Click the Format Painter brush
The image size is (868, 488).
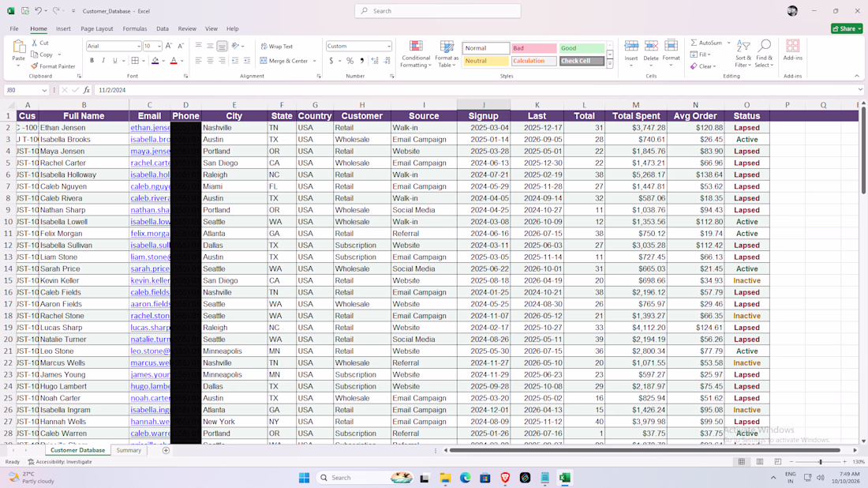tap(34, 66)
